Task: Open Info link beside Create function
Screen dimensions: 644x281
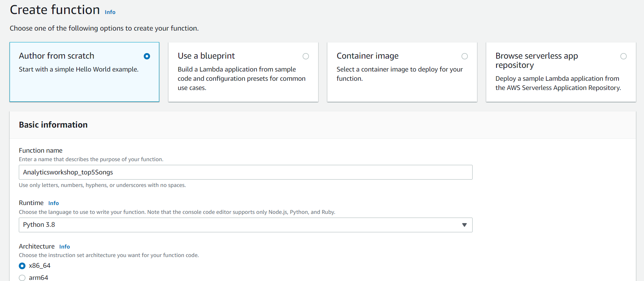Action: click(x=110, y=12)
